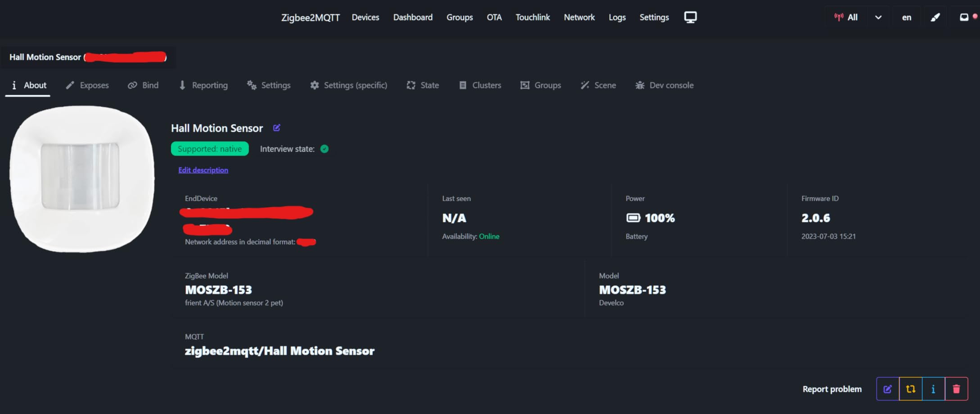The height and width of the screenshot is (414, 980).
Task: Open the Devices page
Action: pos(366,18)
